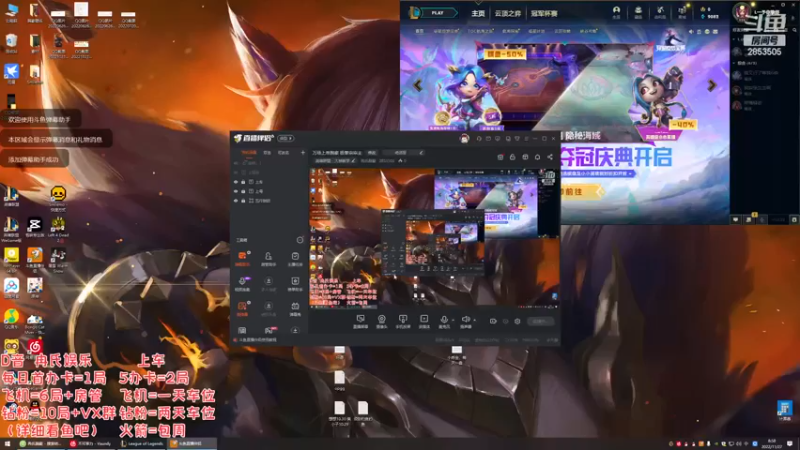Click the clock icon beside tools header
The image size is (800, 450).
coord(300,240)
